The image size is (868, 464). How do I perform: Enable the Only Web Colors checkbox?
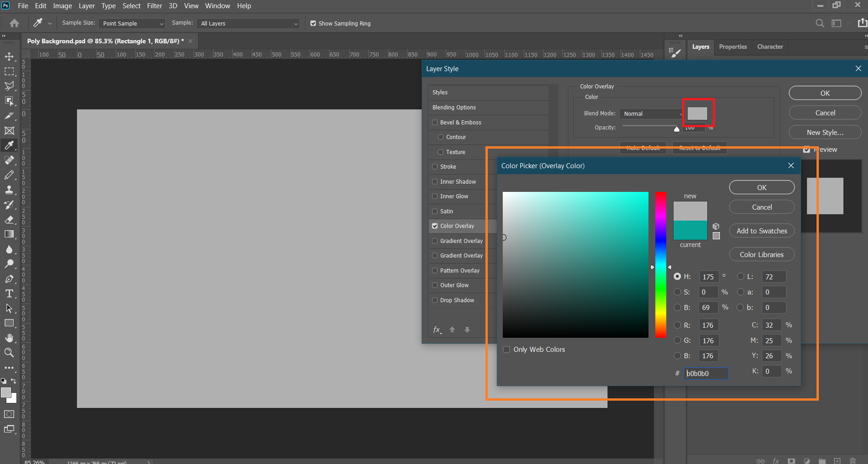pyautogui.click(x=506, y=350)
